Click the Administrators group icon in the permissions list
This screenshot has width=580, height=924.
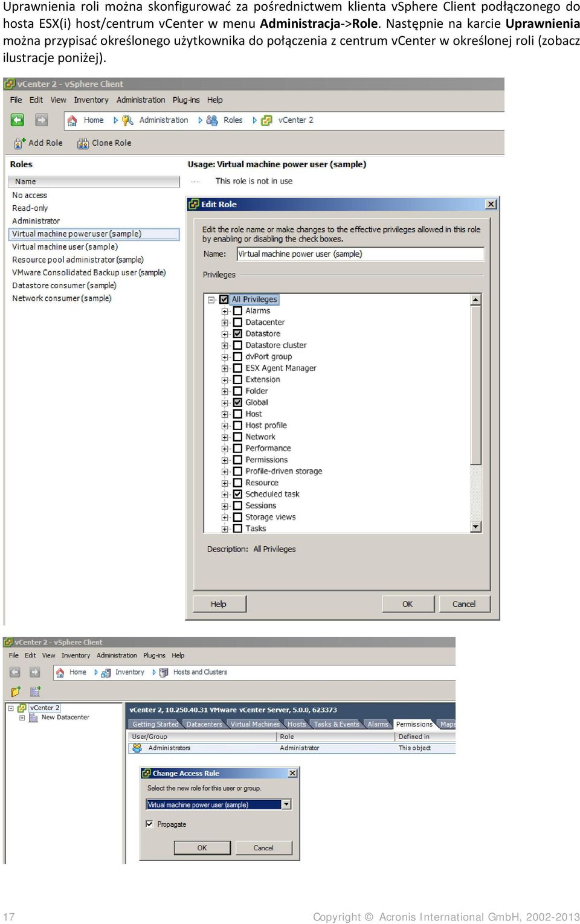[x=137, y=748]
